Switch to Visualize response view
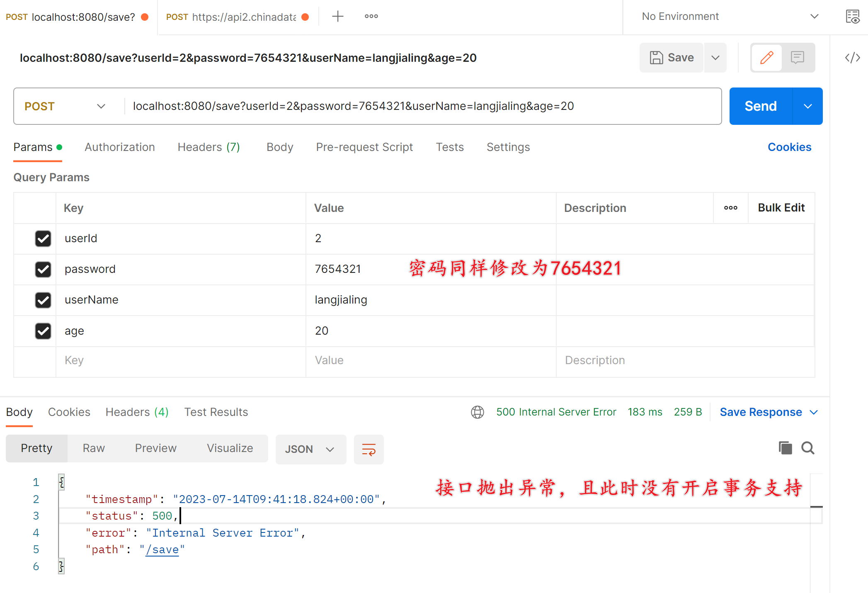The image size is (868, 593). click(x=230, y=448)
